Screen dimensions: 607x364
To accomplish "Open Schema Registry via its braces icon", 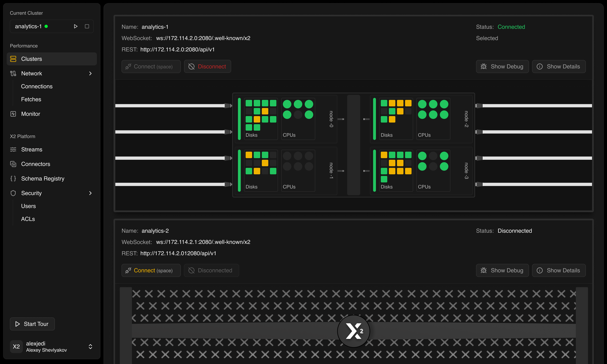I will click(13, 179).
